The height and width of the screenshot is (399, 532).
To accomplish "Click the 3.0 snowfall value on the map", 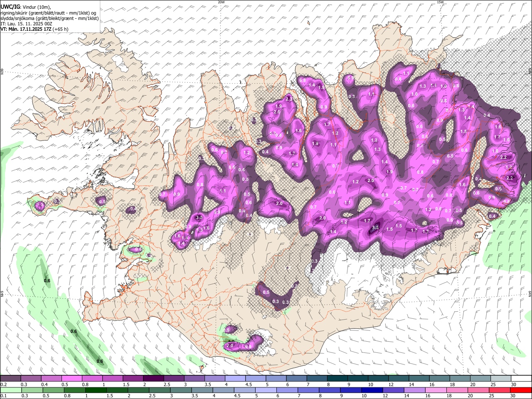I will (199, 217).
